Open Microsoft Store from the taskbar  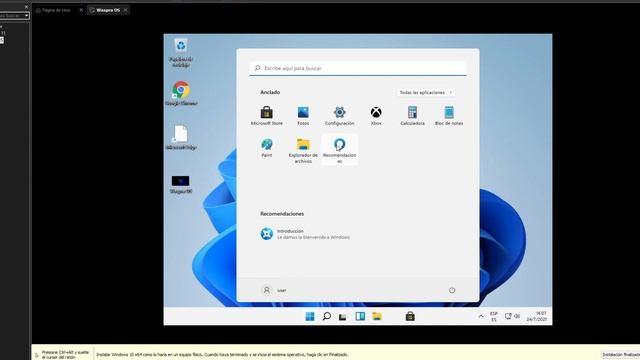[410, 316]
